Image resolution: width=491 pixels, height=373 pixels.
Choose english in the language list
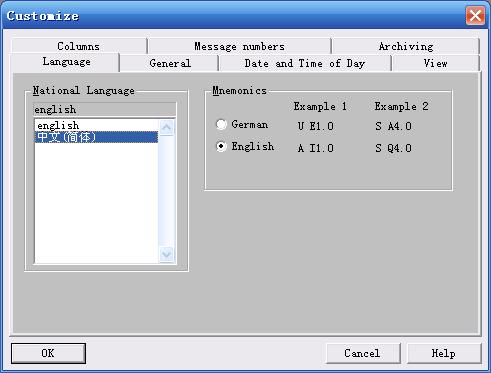click(x=96, y=126)
